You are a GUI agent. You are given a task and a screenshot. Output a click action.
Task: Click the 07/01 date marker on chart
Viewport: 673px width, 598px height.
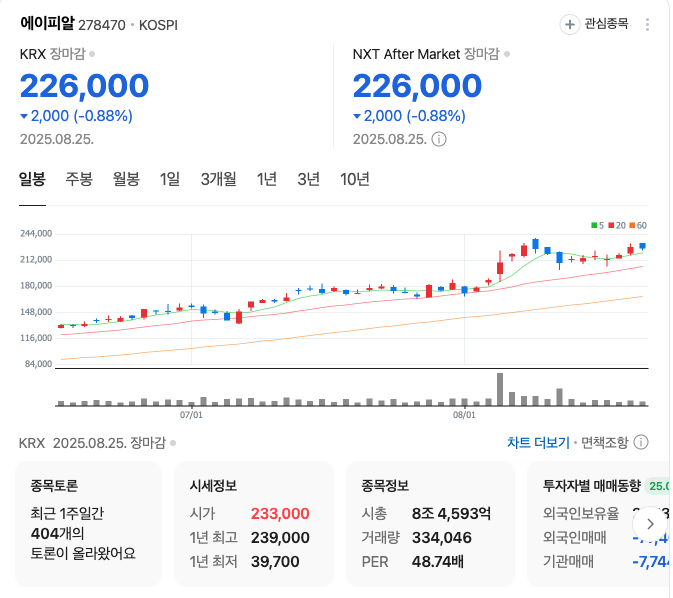click(x=191, y=415)
